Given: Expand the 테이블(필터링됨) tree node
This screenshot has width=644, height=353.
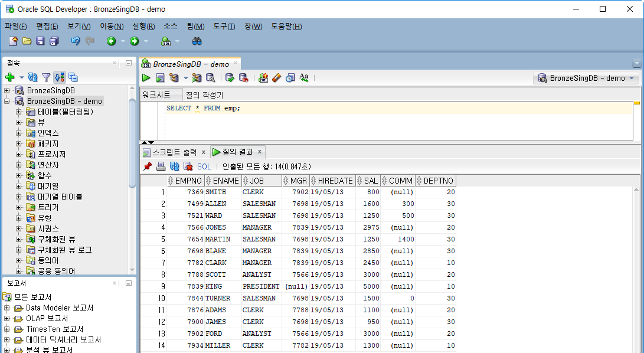Looking at the screenshot, I should (x=18, y=112).
